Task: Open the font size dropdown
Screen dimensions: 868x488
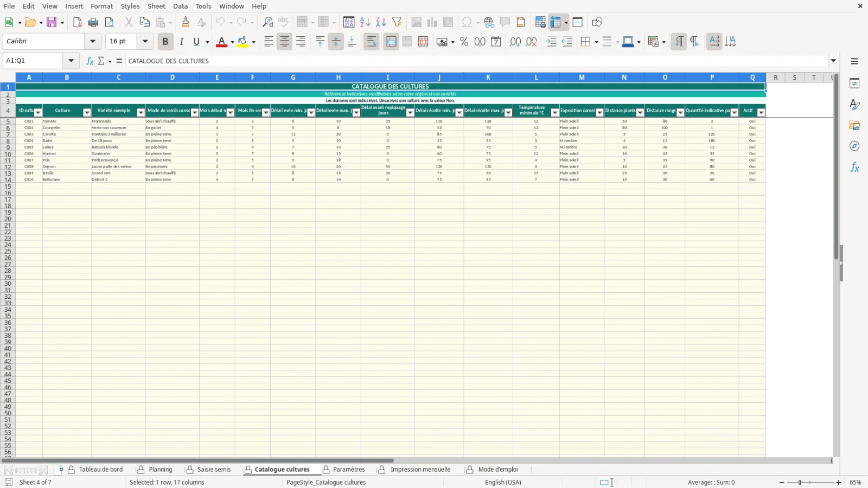Action: pyautogui.click(x=145, y=41)
